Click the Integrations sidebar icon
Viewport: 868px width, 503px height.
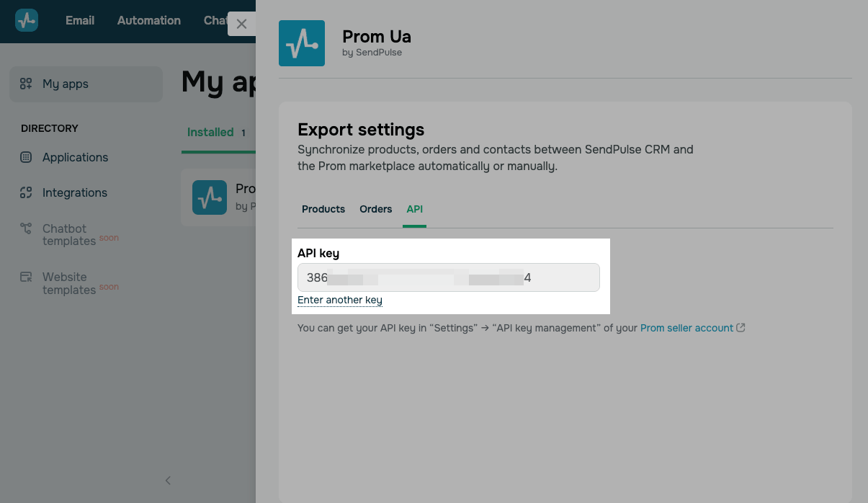coord(26,192)
